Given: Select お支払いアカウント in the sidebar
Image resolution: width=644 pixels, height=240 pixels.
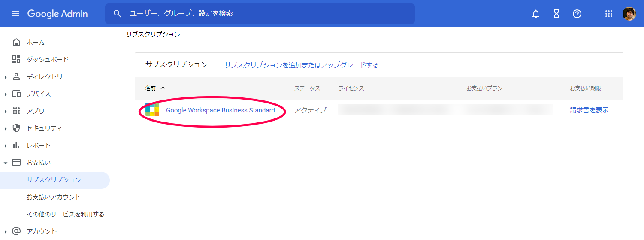Looking at the screenshot, I should pos(54,197).
